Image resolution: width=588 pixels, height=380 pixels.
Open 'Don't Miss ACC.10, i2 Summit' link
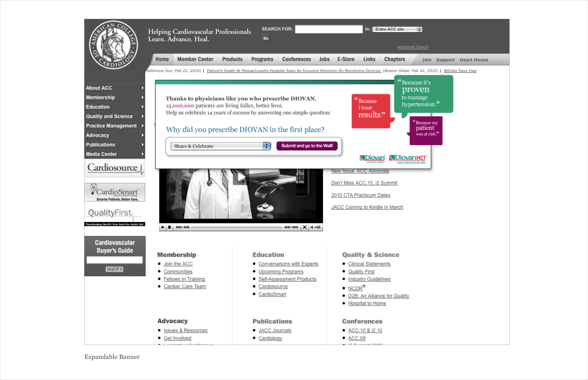pos(364,183)
